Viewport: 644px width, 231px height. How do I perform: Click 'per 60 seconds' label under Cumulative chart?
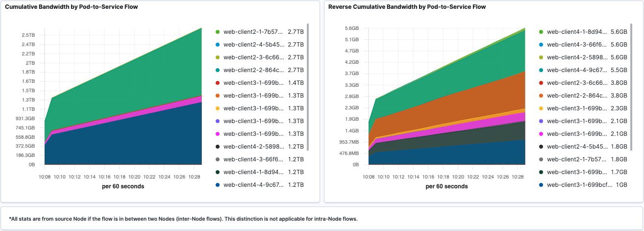tap(123, 186)
